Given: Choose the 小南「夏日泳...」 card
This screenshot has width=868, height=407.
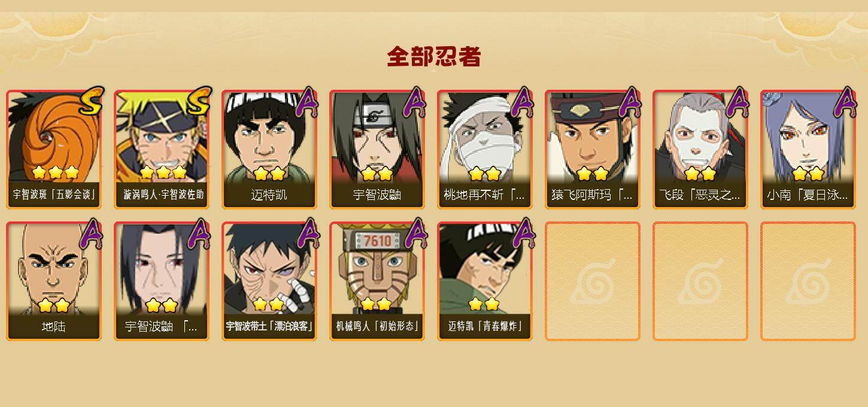Looking at the screenshot, I should pyautogui.click(x=808, y=150).
